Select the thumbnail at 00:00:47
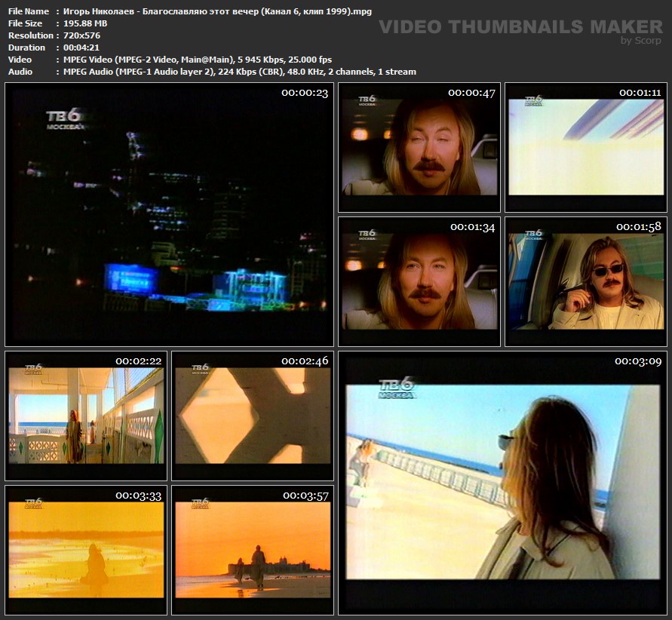 click(419, 147)
